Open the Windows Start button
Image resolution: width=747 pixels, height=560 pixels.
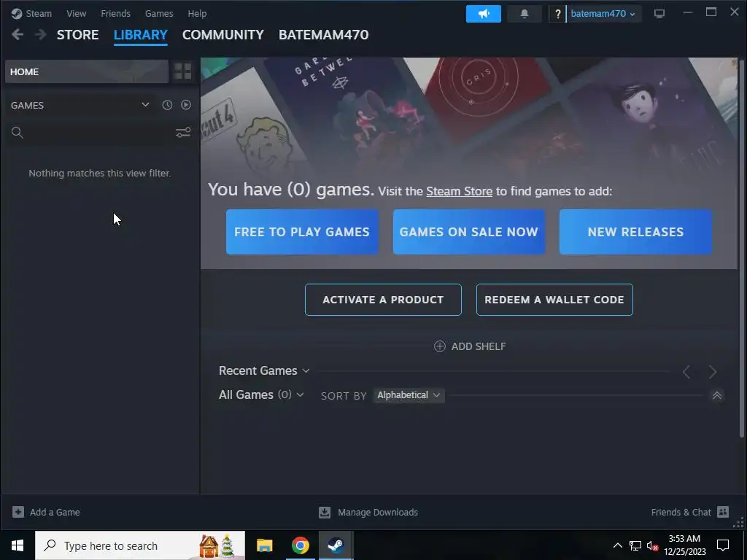pyautogui.click(x=18, y=545)
